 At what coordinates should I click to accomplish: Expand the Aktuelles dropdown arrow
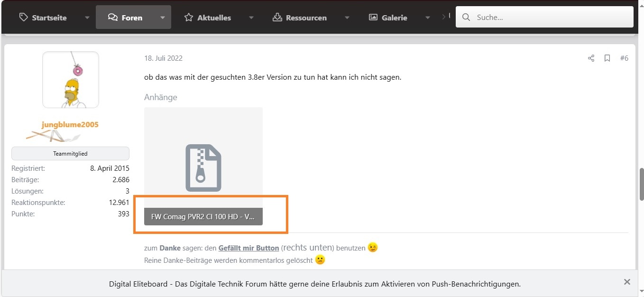click(x=251, y=18)
